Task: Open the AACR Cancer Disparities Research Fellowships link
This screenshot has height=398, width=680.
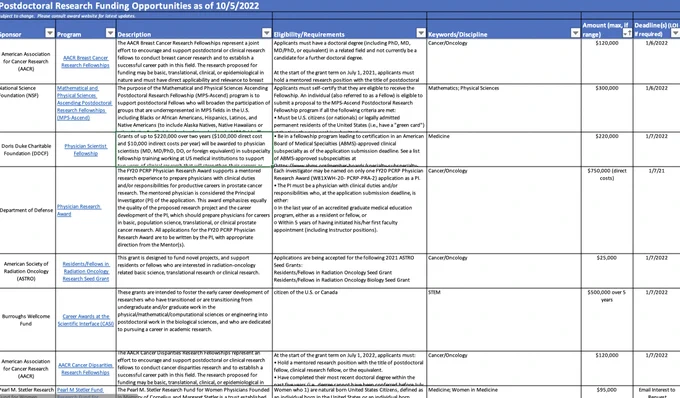Action: coord(85,369)
